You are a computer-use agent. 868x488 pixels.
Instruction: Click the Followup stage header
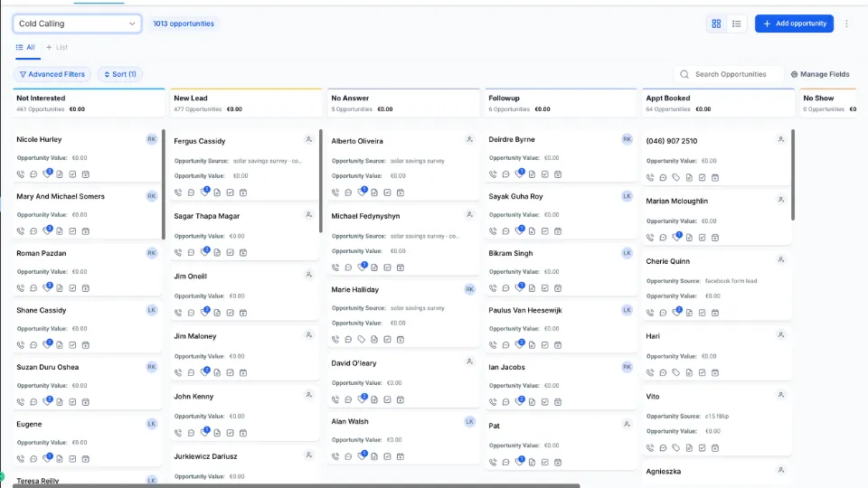[x=561, y=103]
